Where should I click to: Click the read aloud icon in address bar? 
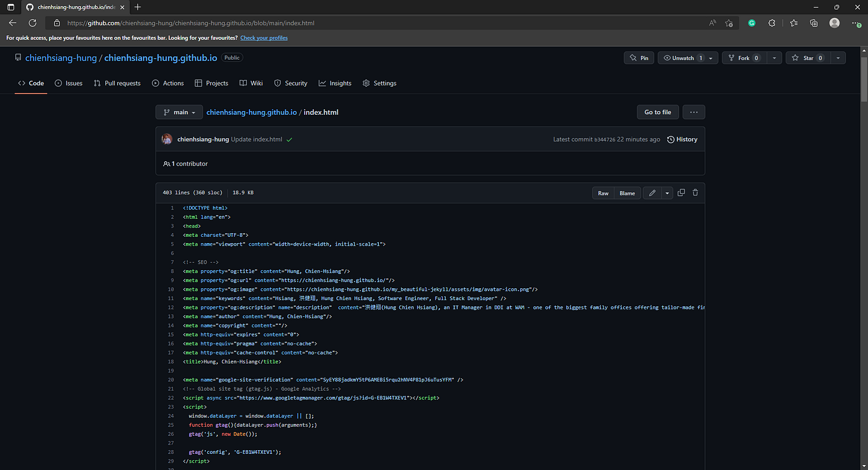[x=712, y=23]
